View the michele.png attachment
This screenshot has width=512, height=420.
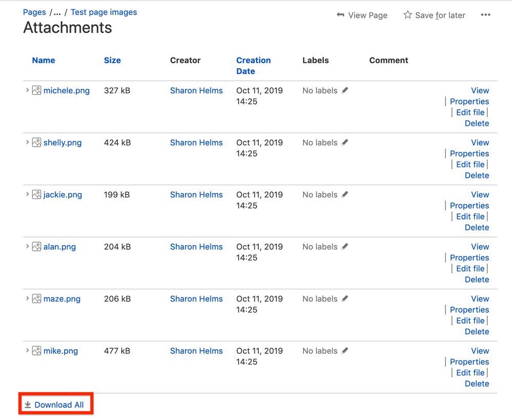[x=480, y=91]
